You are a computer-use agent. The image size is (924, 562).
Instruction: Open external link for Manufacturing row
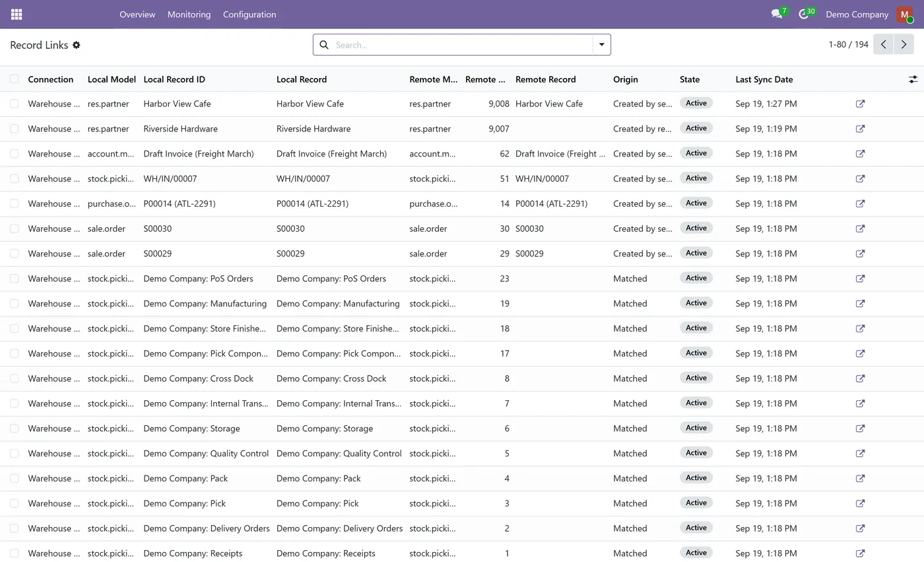point(860,304)
